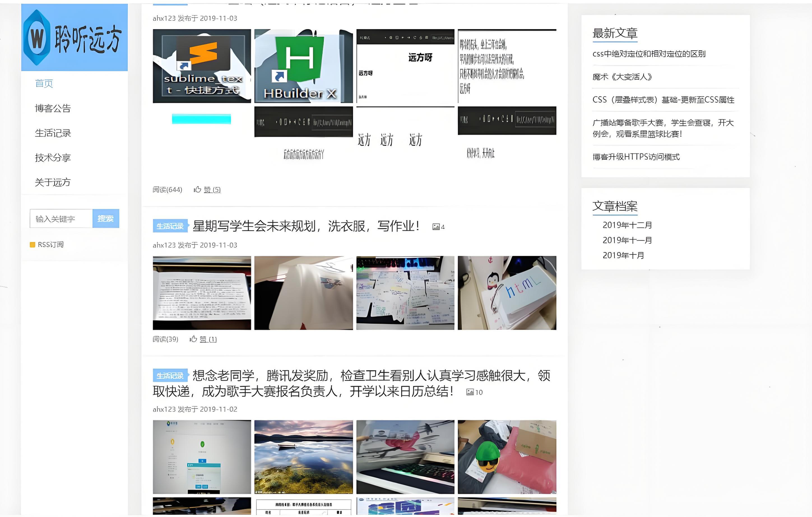
Task: Open archive 2019年十月
Action: pos(623,255)
